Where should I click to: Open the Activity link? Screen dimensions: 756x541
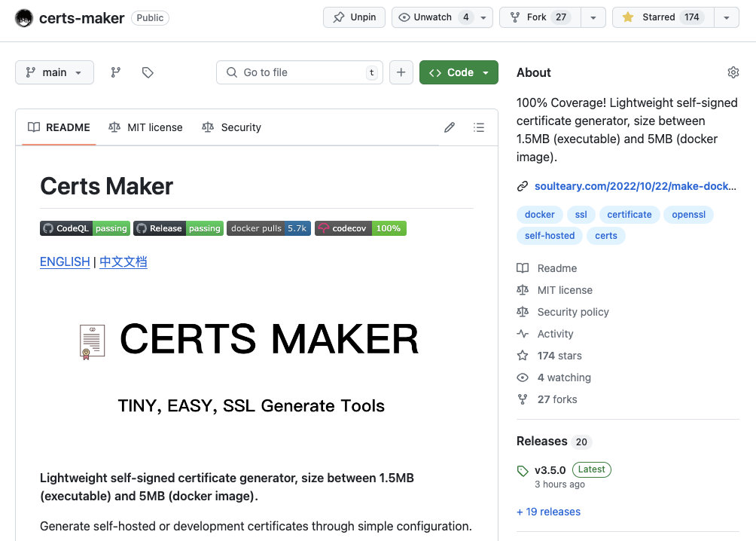(545, 334)
